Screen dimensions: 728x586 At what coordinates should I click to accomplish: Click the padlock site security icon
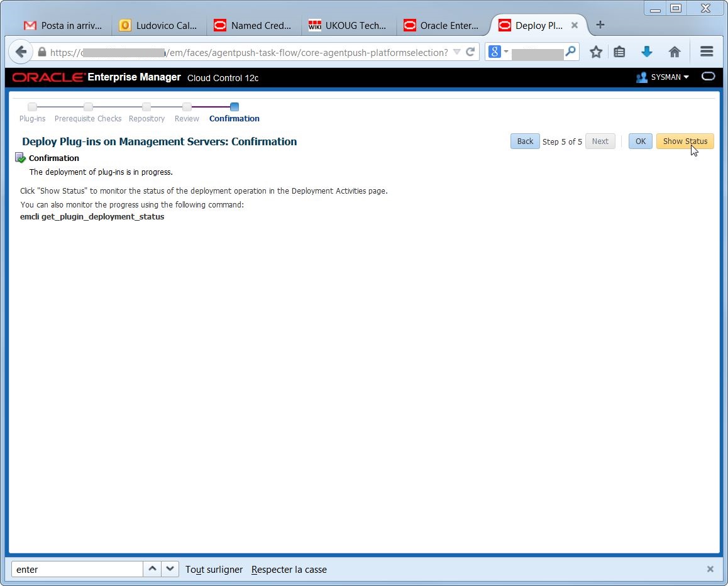[x=41, y=52]
